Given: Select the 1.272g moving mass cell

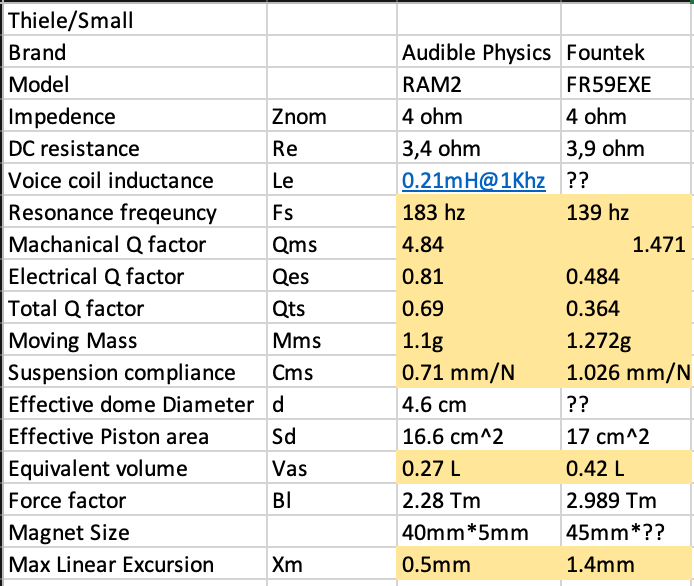Looking at the screenshot, I should click(627, 340).
